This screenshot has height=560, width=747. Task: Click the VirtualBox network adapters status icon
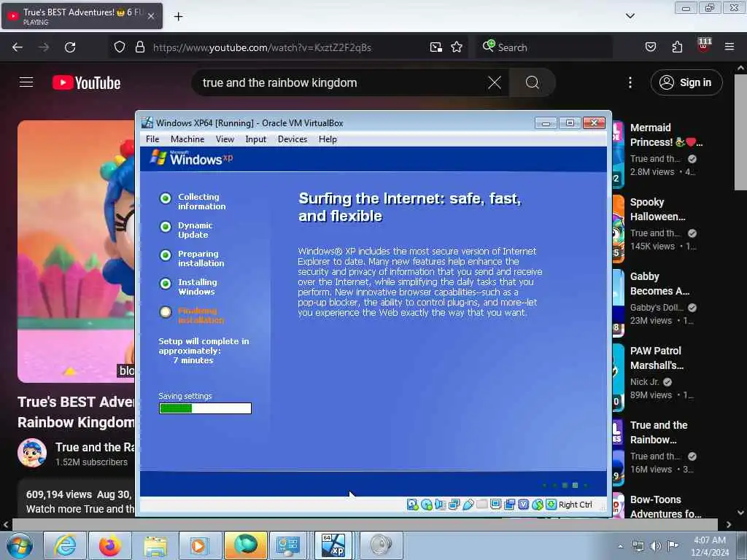(x=454, y=505)
